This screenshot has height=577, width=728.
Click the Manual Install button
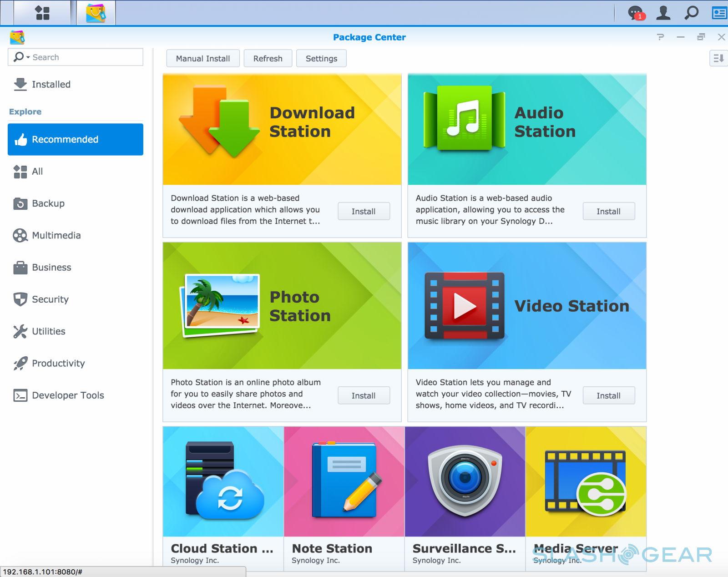(x=203, y=58)
